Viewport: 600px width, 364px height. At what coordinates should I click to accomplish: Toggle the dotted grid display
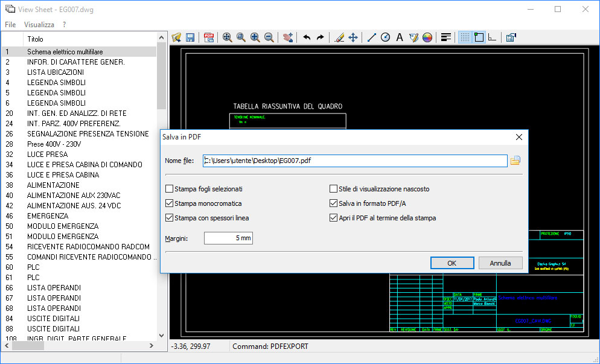465,37
